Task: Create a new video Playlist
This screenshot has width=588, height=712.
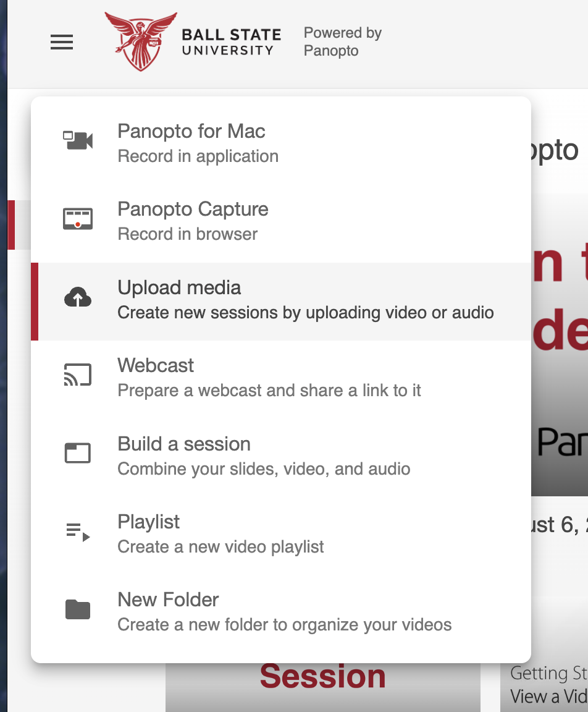Action: pyautogui.click(x=148, y=522)
